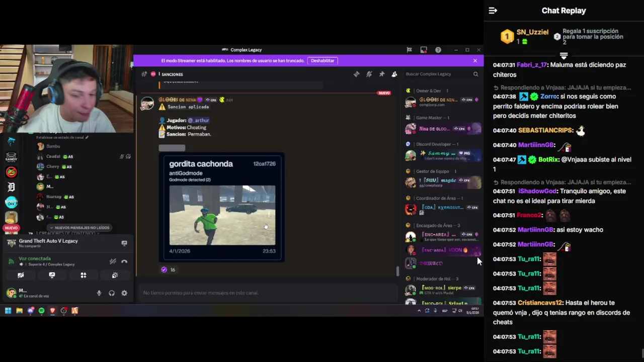The width and height of the screenshot is (644, 362).
Task: Select voice user Chevy
Action: tap(52, 166)
